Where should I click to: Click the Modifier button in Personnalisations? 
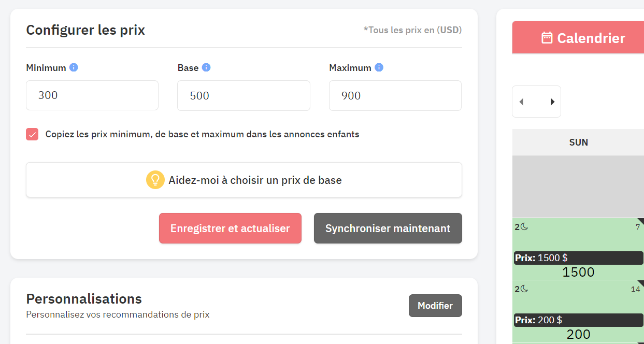pos(435,306)
